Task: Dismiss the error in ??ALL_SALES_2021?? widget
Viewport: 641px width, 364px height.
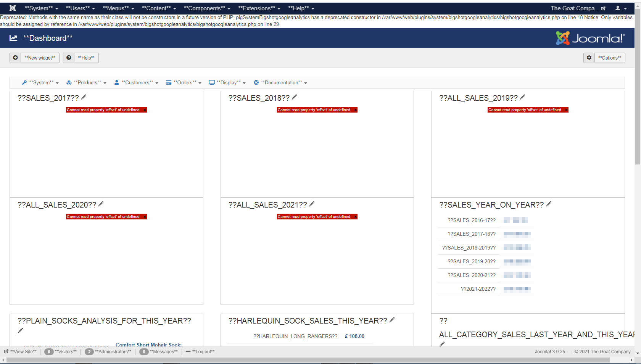Action: pyautogui.click(x=356, y=217)
